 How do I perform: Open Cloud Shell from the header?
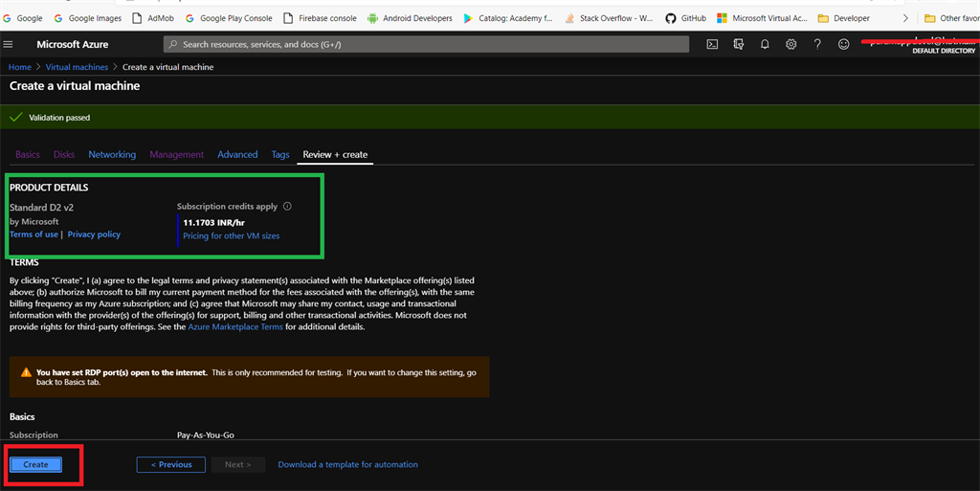(x=712, y=44)
